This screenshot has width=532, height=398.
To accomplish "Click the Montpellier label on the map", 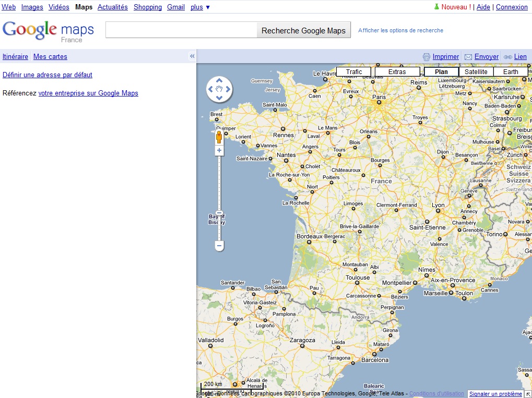I will click(x=397, y=283).
